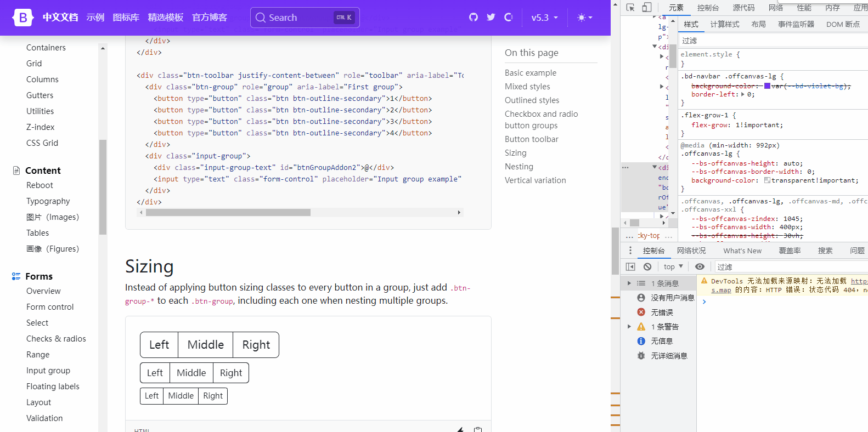Click the 官方博客 nav link
Screen dimensions: 868x432
coord(210,18)
